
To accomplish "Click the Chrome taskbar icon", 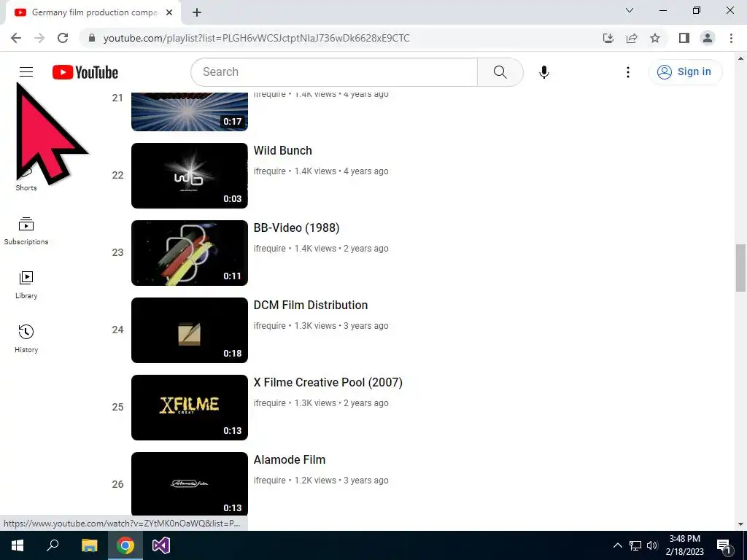I will pos(125,545).
